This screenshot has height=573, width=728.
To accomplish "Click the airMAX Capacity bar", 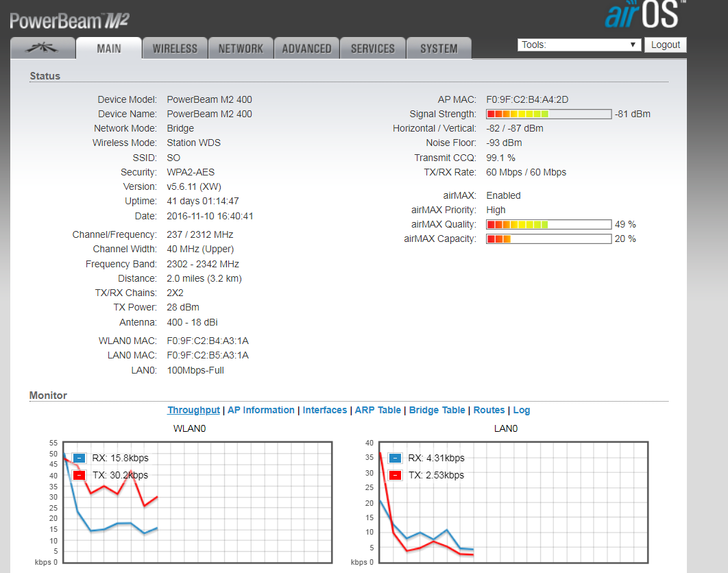I will (x=549, y=239).
